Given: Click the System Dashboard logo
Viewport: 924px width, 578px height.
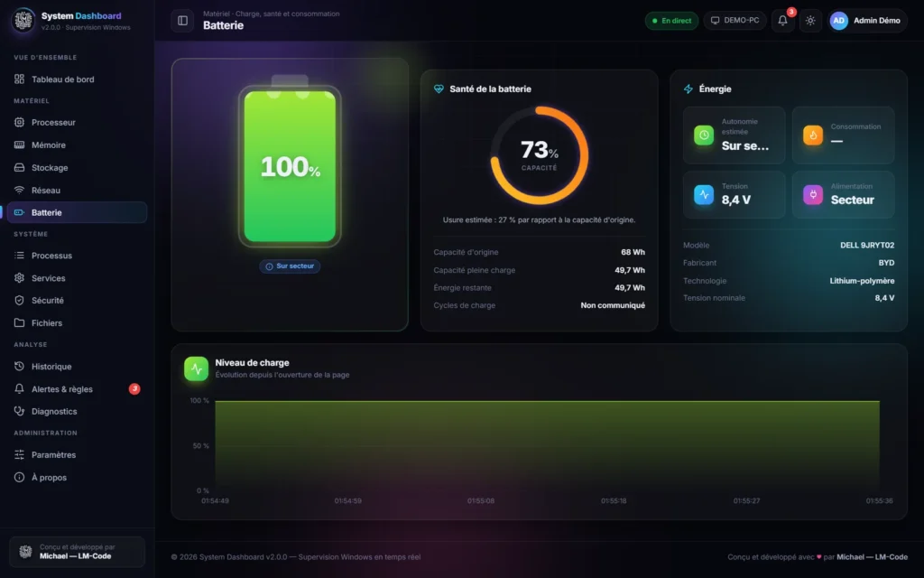Looking at the screenshot, I should tap(23, 21).
